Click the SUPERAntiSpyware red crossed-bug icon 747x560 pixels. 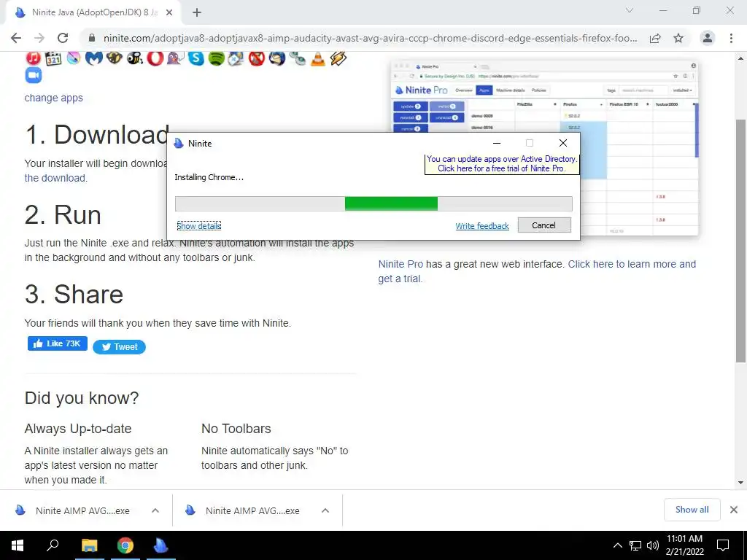click(256, 58)
